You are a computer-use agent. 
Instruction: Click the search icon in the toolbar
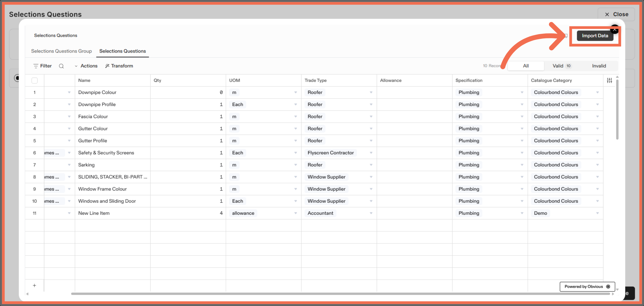[61, 66]
